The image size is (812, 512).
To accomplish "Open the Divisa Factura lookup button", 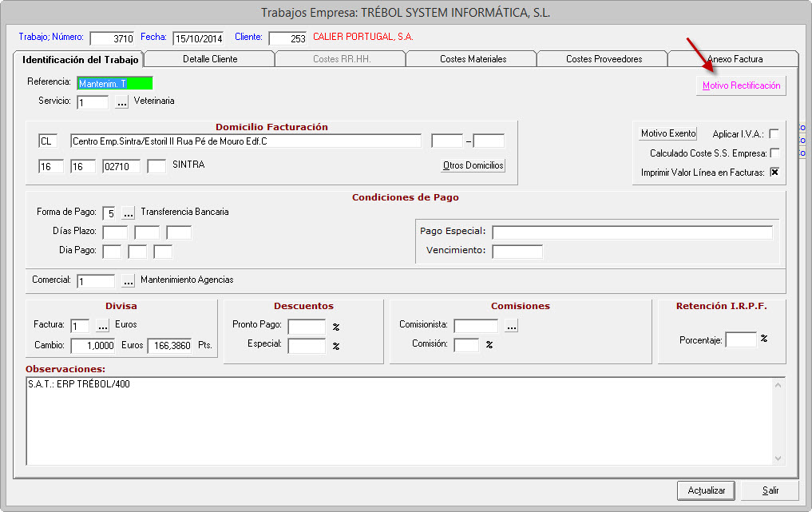I will click(102, 326).
